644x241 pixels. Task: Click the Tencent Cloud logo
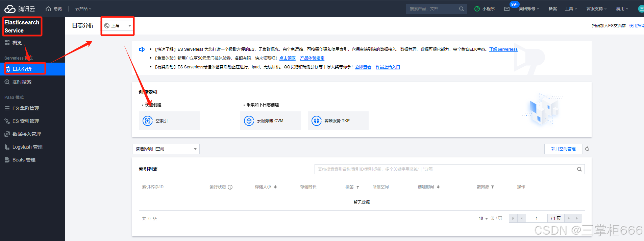[20, 9]
